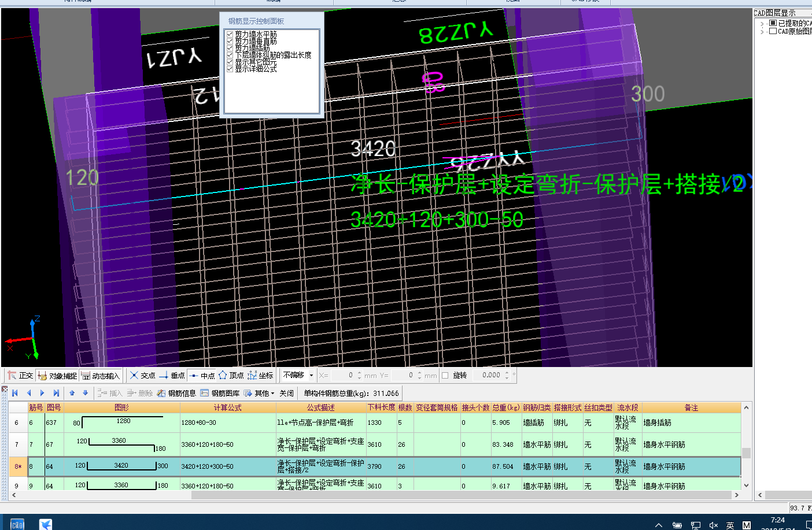Increase X offset spinner
Screen dimensions: 812x530
click(x=359, y=373)
